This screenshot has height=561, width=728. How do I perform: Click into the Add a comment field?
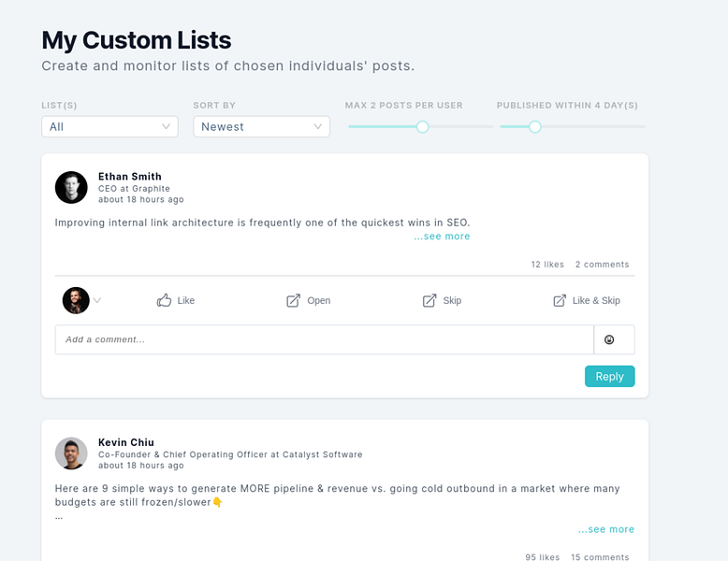(x=324, y=339)
